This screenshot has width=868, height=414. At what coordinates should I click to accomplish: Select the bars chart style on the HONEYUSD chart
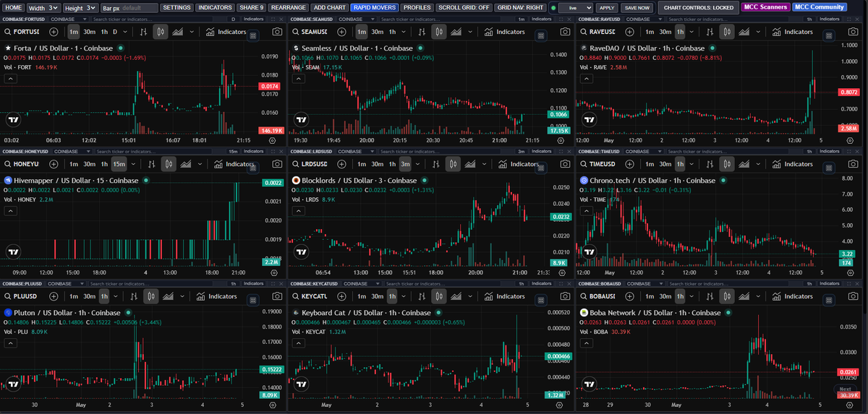point(151,165)
